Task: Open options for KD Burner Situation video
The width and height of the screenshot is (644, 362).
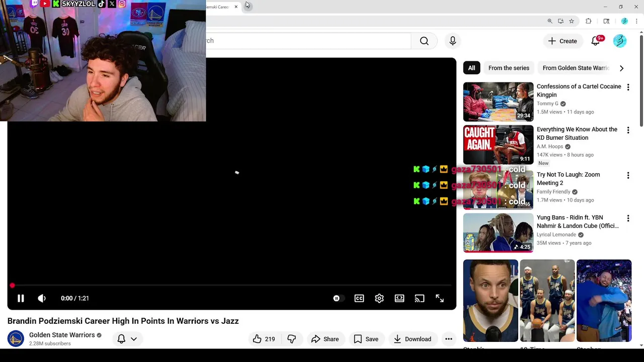Action: pos(628,130)
